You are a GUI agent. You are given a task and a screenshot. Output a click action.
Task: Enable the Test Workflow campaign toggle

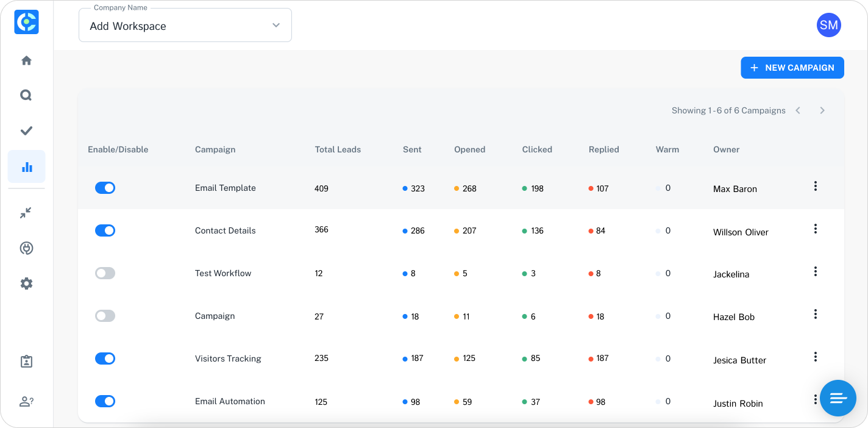[x=105, y=273]
